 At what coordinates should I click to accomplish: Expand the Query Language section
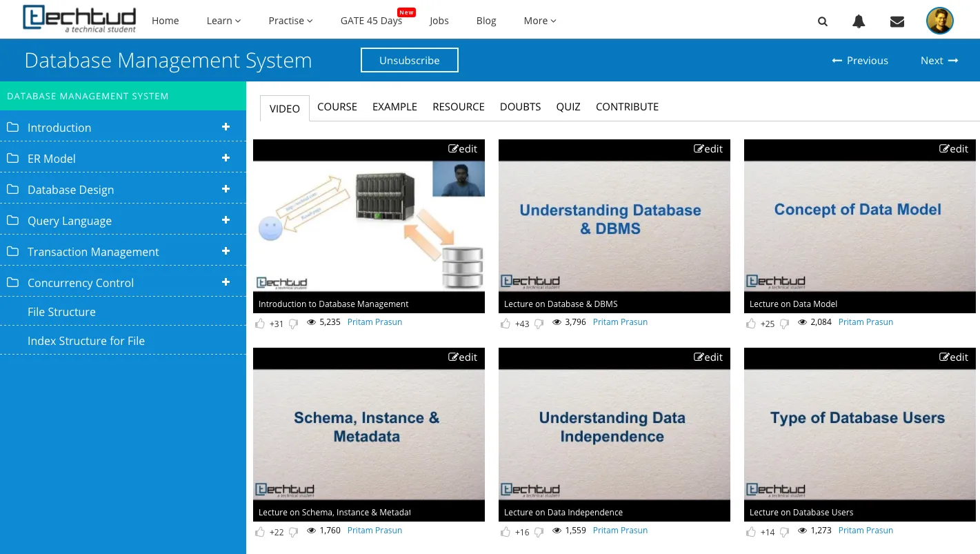click(226, 220)
